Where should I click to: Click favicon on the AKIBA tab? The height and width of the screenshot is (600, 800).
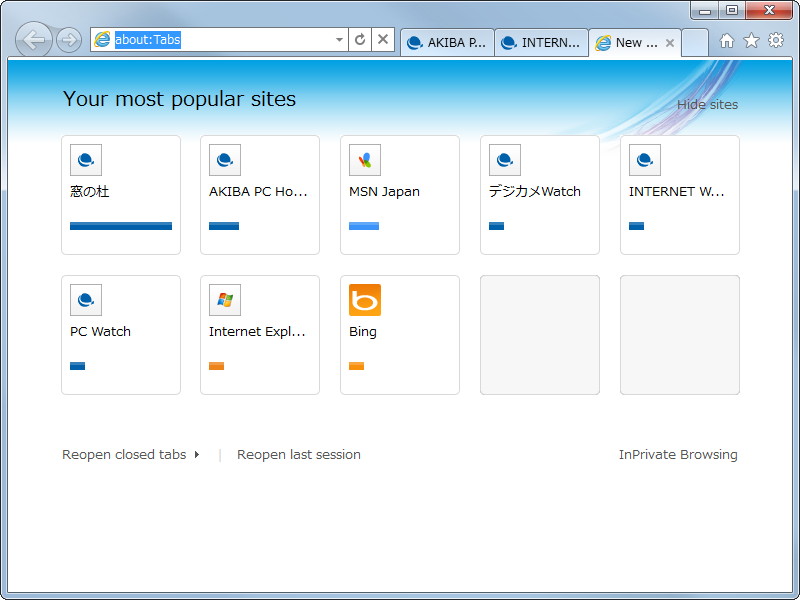click(x=415, y=43)
